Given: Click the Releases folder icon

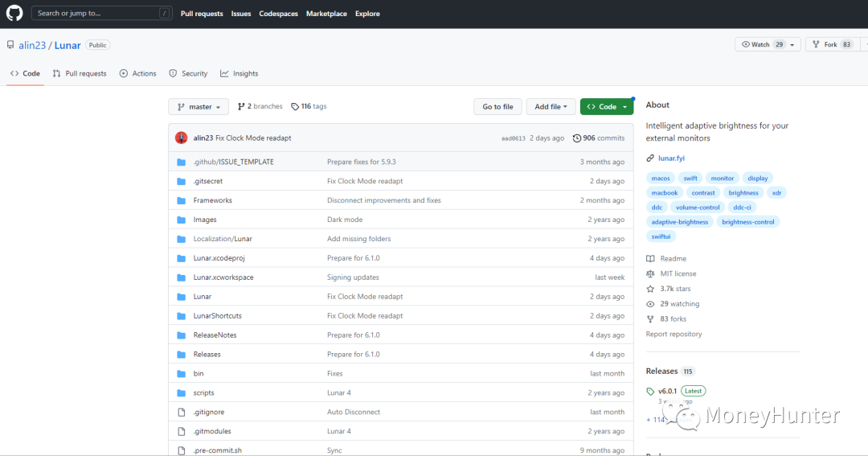Looking at the screenshot, I should pos(181,355).
